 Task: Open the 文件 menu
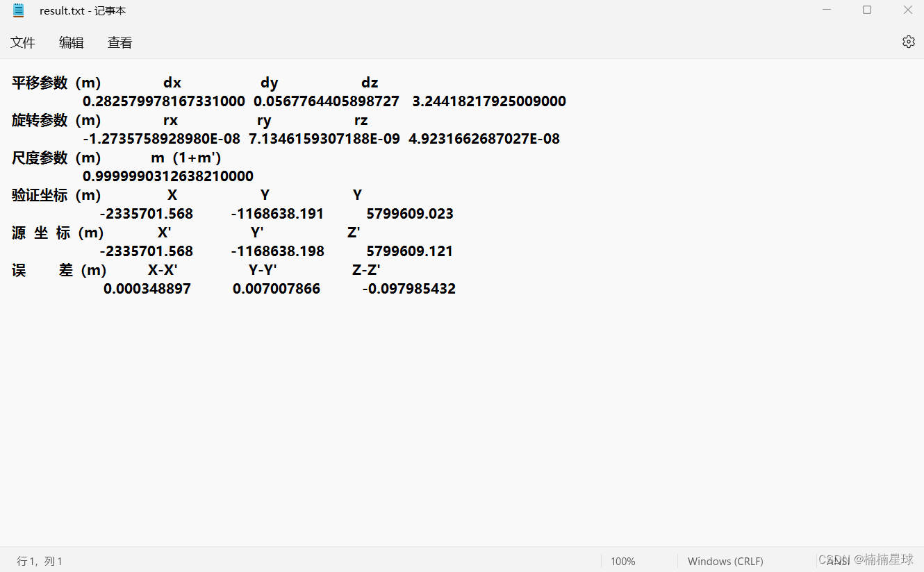[x=23, y=42]
